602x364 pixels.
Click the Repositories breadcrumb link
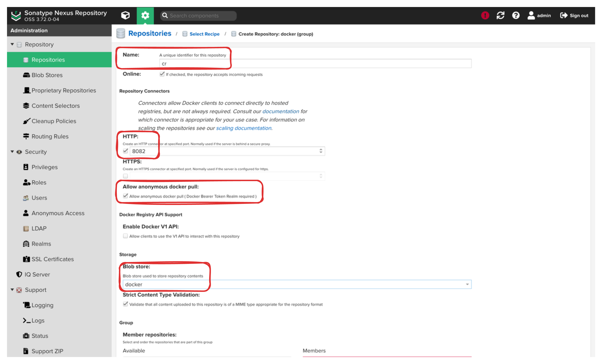[x=150, y=33]
